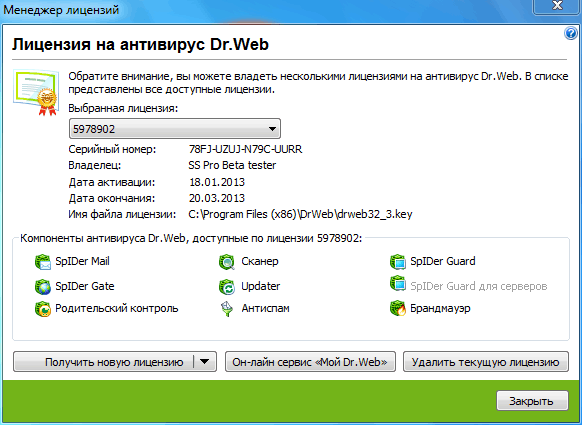Click serial number 78FJ-UZUJ-N79C-UURR
This screenshot has height=425, width=582.
point(245,149)
